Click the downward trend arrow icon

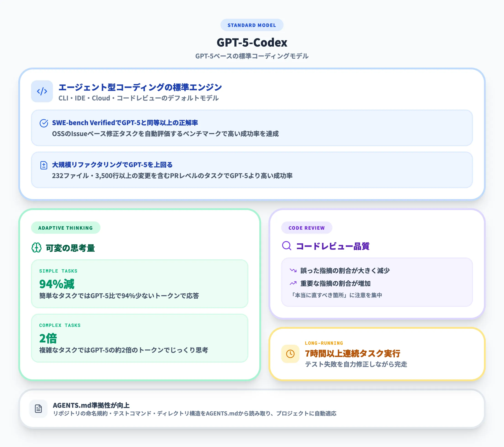click(x=293, y=271)
